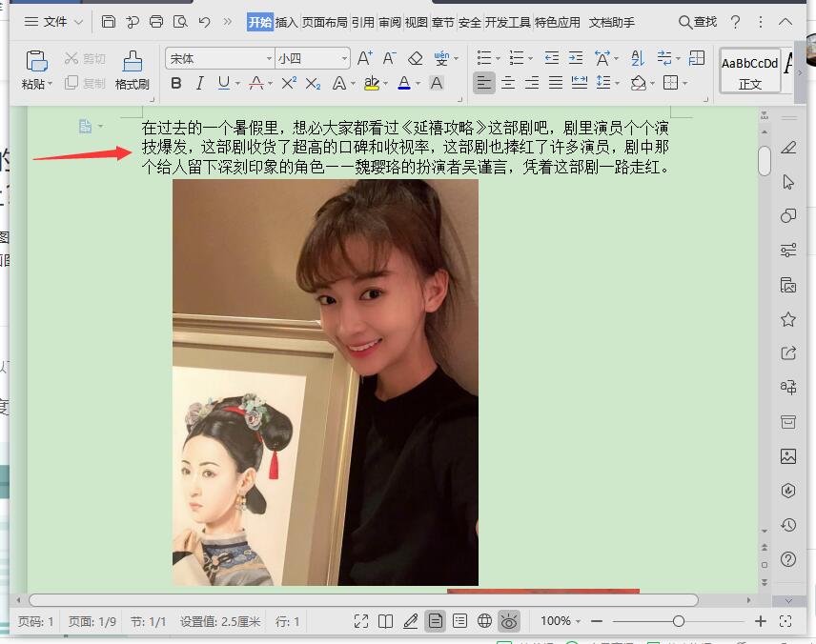This screenshot has width=816, height=644.
Task: Click the distributed alignment icon
Action: pyautogui.click(x=580, y=83)
